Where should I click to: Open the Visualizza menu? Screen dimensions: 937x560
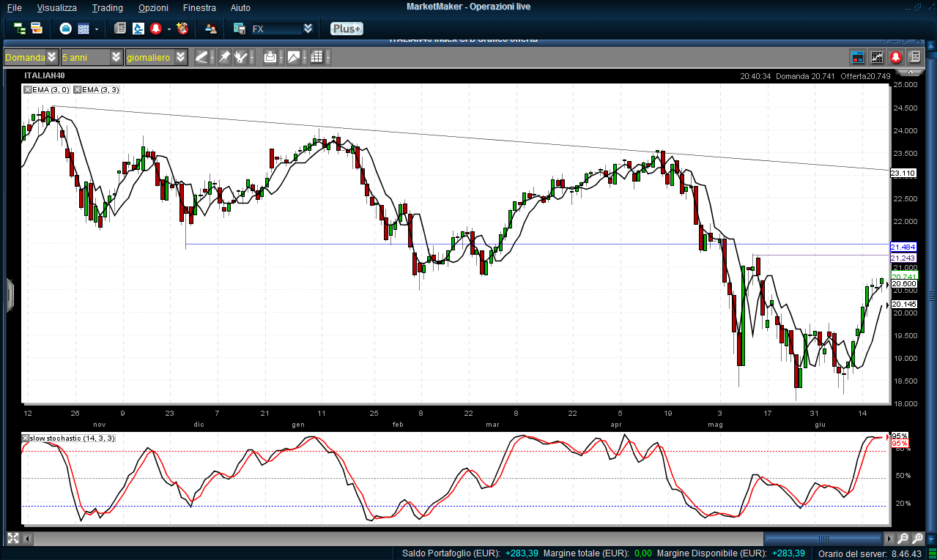[56, 7]
